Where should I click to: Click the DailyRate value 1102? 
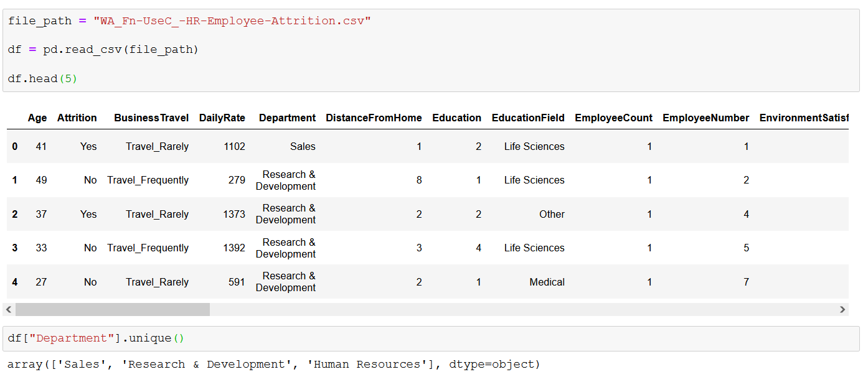pos(234,147)
